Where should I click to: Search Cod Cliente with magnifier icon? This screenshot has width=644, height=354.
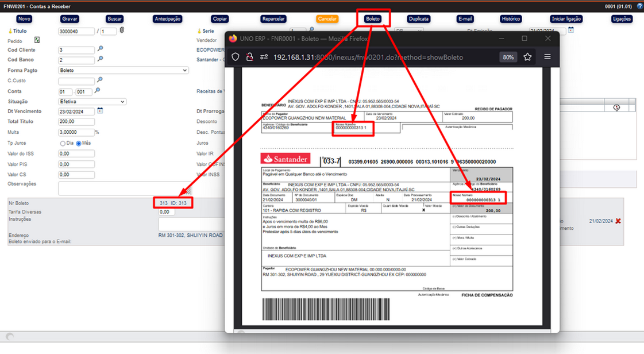[100, 49]
